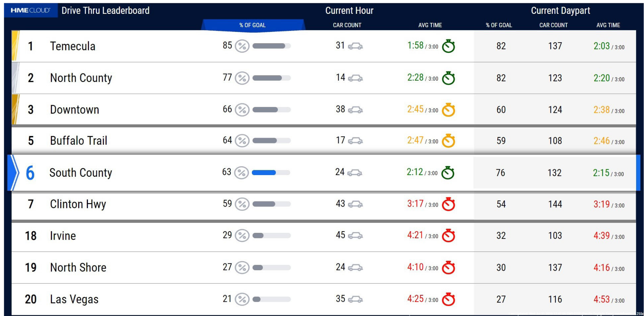Sort by Current Hour AVG TIME header

430,25
